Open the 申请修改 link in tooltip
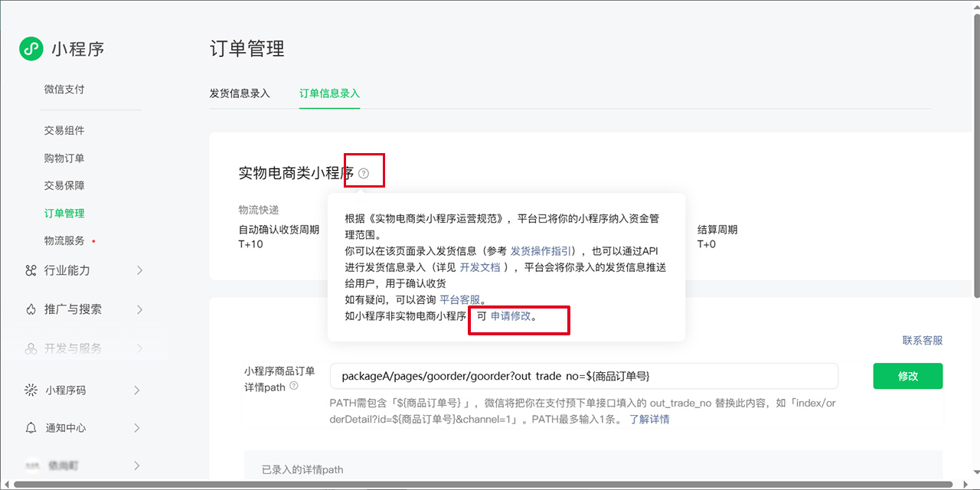Screen dimensions: 980x490 tap(511, 316)
